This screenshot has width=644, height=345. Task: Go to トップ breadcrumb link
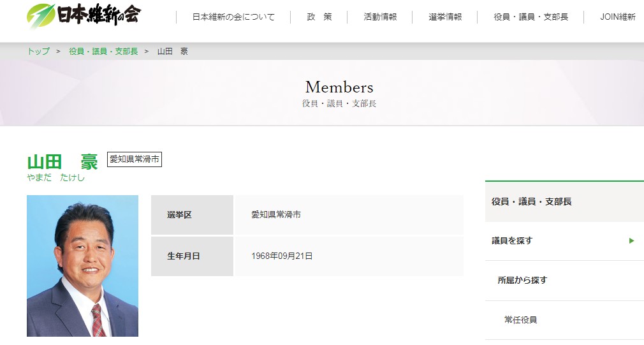pos(38,52)
